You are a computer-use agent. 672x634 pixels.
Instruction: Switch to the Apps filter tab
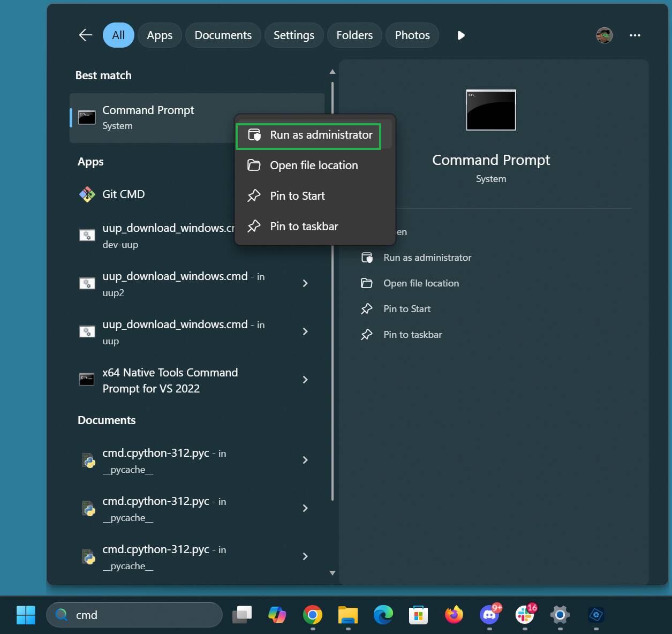160,35
